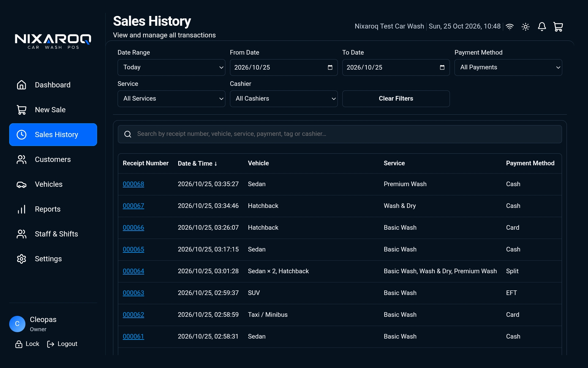
Task: Open the Settings menu label
Action: tap(48, 259)
